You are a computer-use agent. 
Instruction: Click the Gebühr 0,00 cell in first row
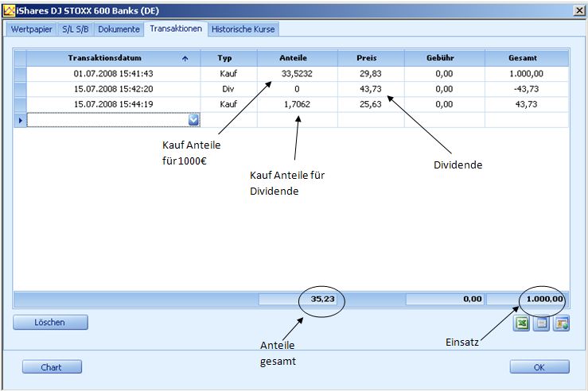(444, 74)
